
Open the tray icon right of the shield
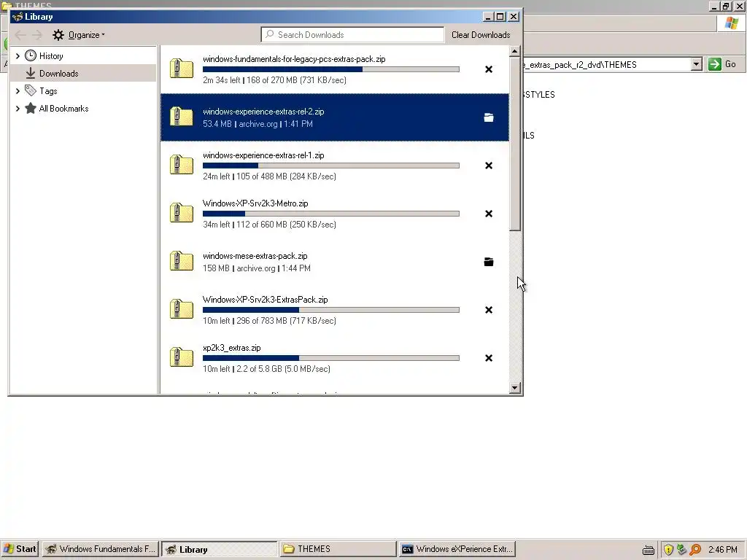(682, 550)
